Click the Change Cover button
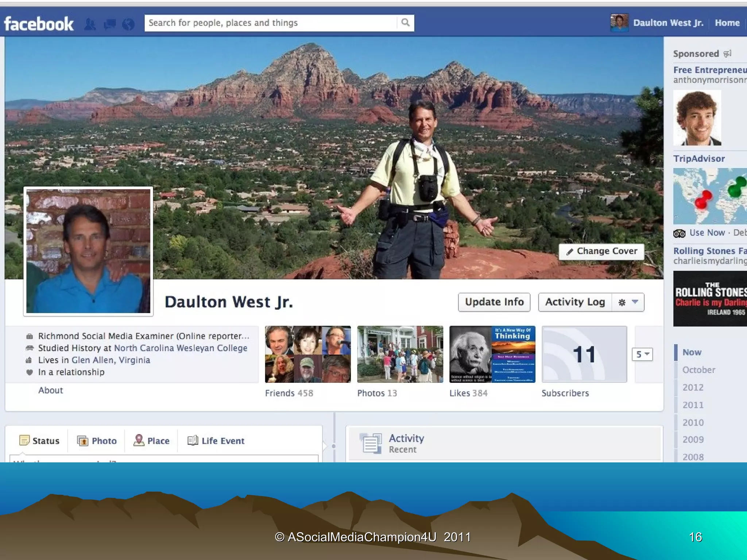 [x=601, y=252]
